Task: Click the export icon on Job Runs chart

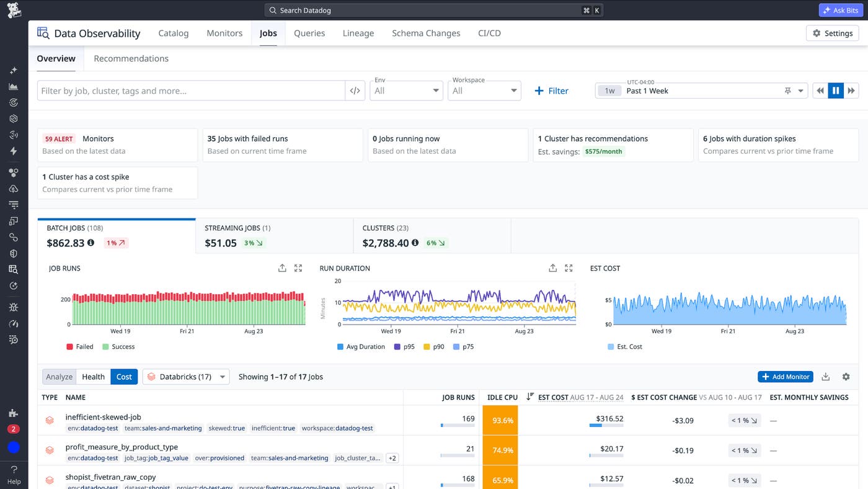Action: [282, 268]
